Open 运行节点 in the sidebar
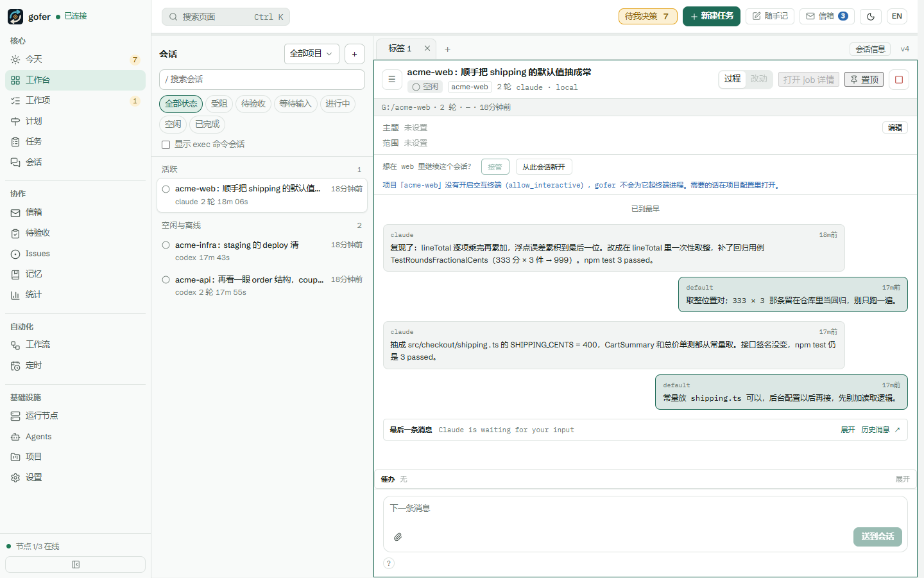Screen dimensions: 924x578 point(75,416)
